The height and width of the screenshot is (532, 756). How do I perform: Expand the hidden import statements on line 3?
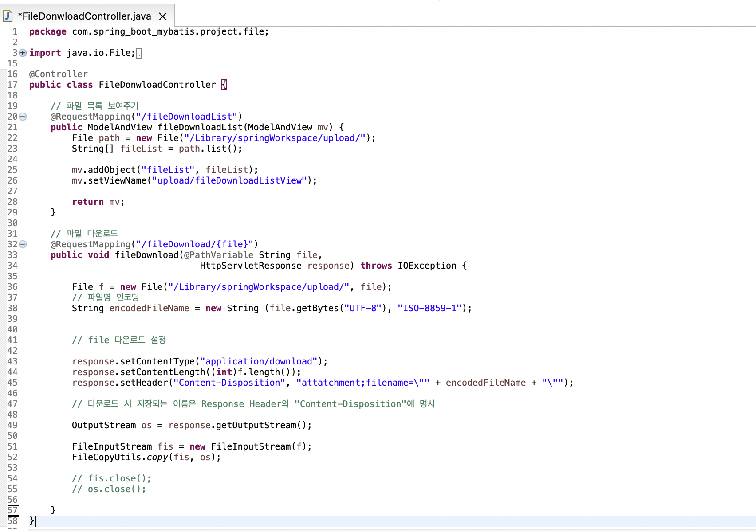tap(22, 53)
